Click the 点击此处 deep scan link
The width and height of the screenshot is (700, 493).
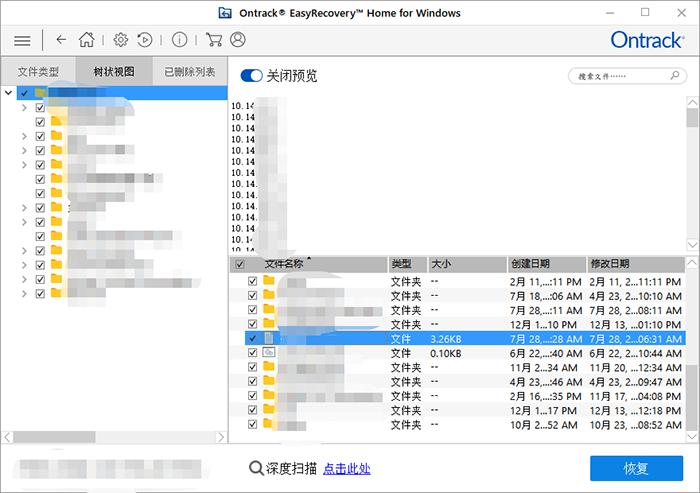[x=346, y=468]
